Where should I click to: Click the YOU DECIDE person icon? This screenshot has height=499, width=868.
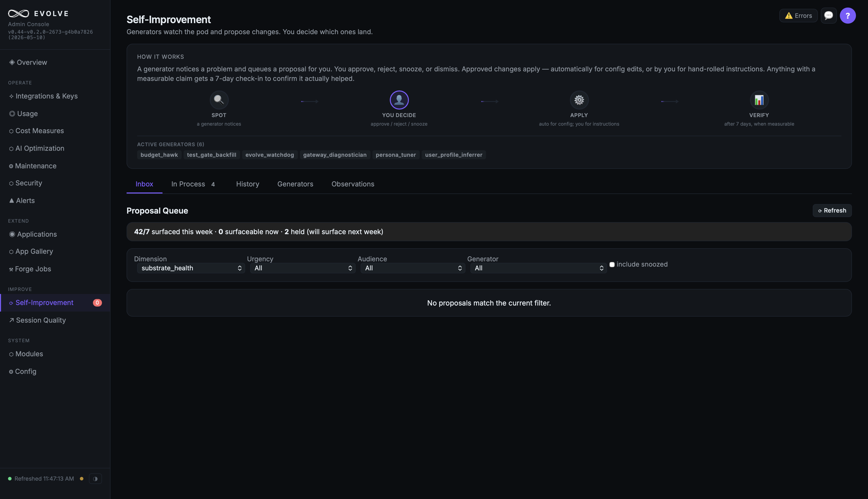click(399, 100)
